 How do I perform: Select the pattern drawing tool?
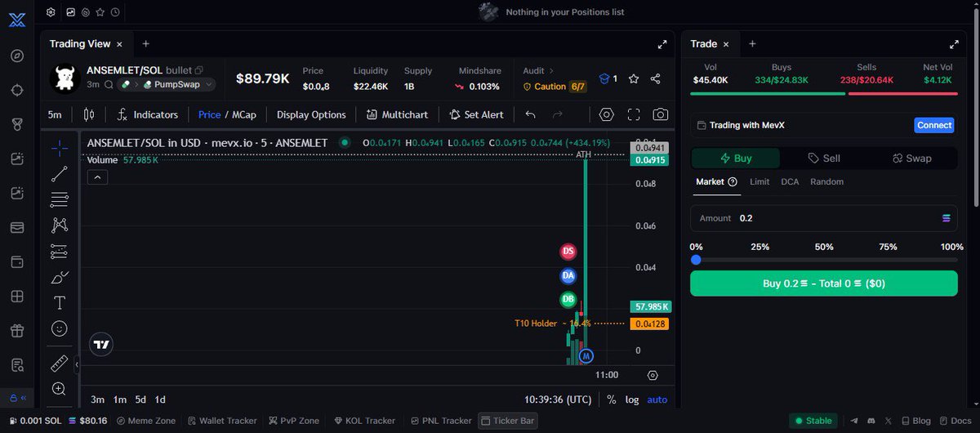(x=60, y=225)
